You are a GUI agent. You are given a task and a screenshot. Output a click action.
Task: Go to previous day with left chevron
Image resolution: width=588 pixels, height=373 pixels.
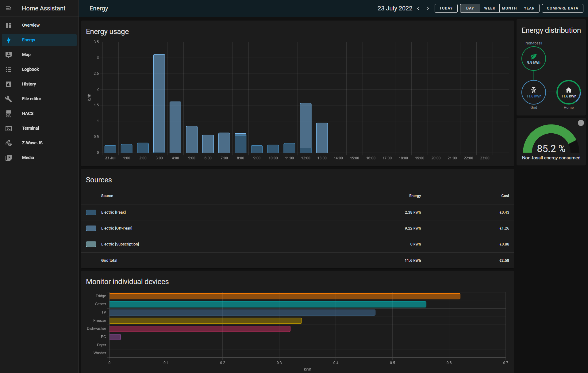pos(418,8)
